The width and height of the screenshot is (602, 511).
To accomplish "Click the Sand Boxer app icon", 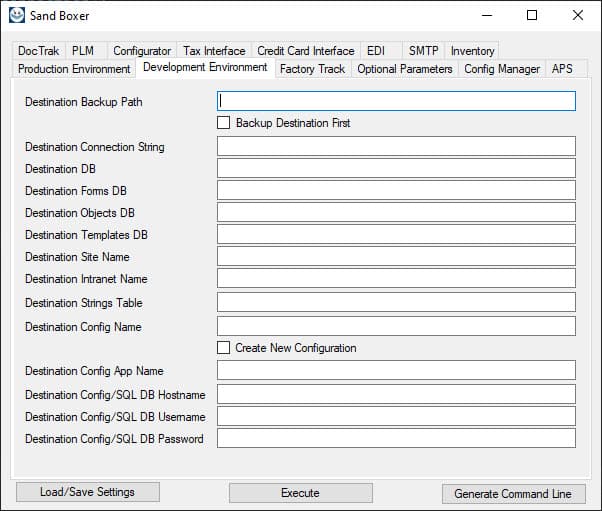I will tap(16, 15).
